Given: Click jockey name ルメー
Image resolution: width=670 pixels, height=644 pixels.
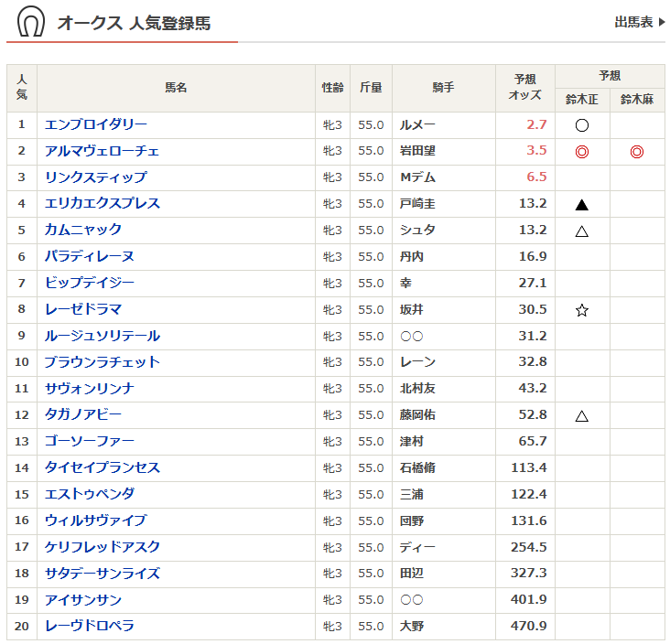Looking at the screenshot, I should click(417, 125).
